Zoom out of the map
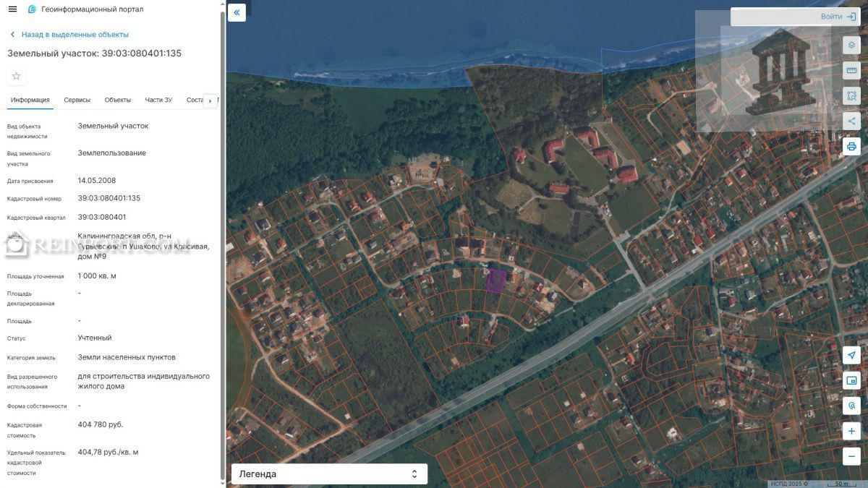The width and height of the screenshot is (868, 488). click(x=851, y=456)
